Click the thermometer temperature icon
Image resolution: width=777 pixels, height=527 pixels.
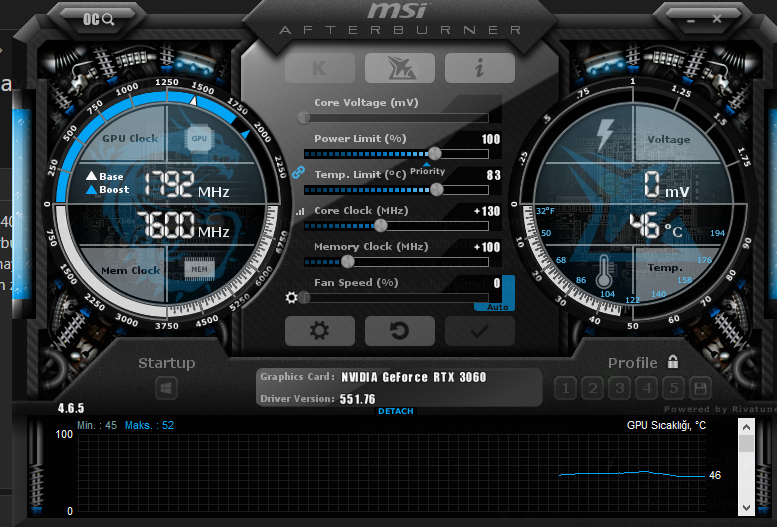click(x=604, y=271)
